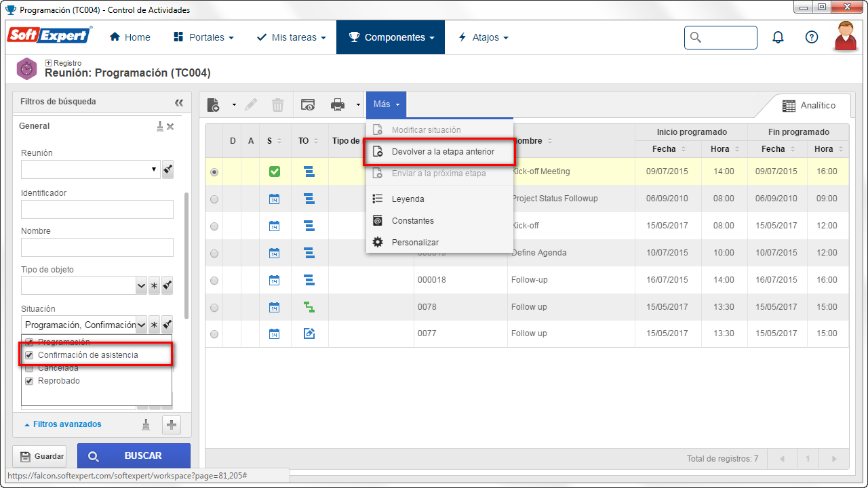Screen dimensions: 868x488
Task: Clear the Reunión field with brush icon
Action: pyautogui.click(x=167, y=170)
